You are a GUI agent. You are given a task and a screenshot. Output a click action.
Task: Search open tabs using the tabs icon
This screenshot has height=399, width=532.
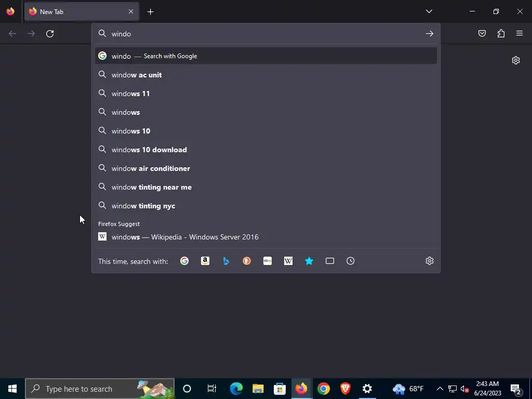tap(330, 261)
